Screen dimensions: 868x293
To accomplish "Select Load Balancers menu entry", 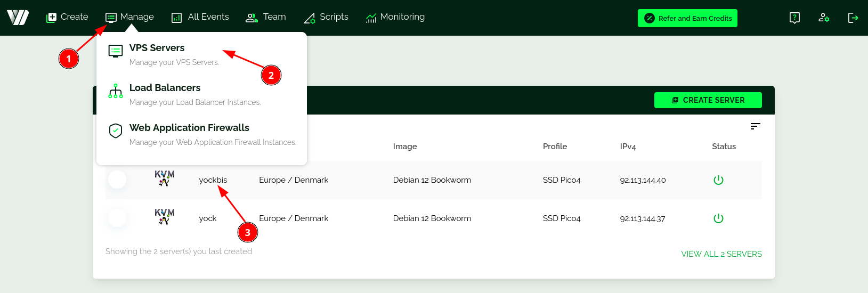I will click(165, 88).
